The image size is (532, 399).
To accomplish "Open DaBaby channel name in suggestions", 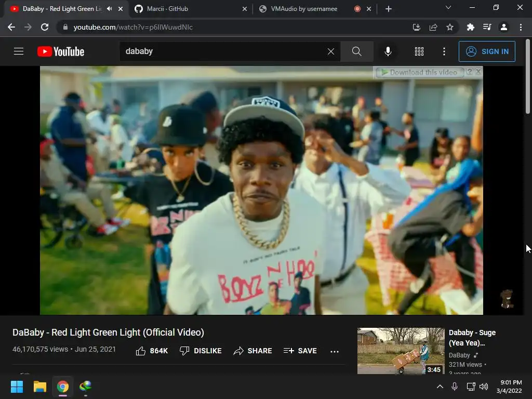I will (x=459, y=355).
